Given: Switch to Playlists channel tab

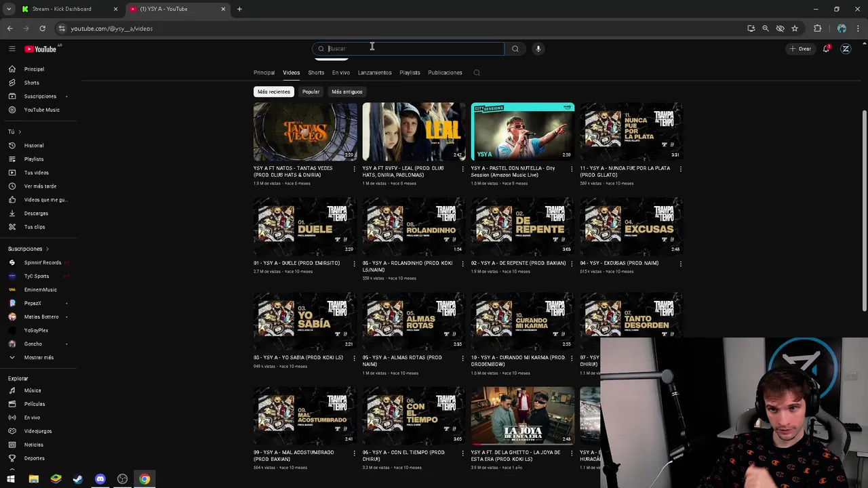Looking at the screenshot, I should 410,73.
